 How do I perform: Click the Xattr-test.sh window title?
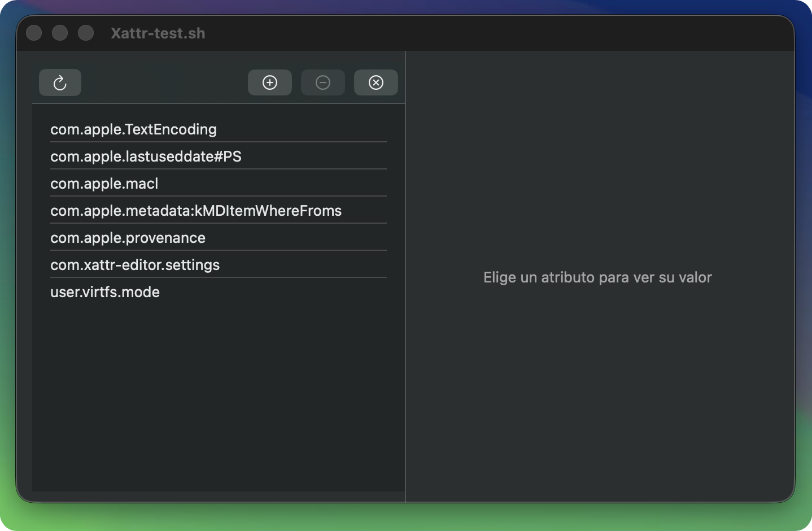[x=158, y=33]
